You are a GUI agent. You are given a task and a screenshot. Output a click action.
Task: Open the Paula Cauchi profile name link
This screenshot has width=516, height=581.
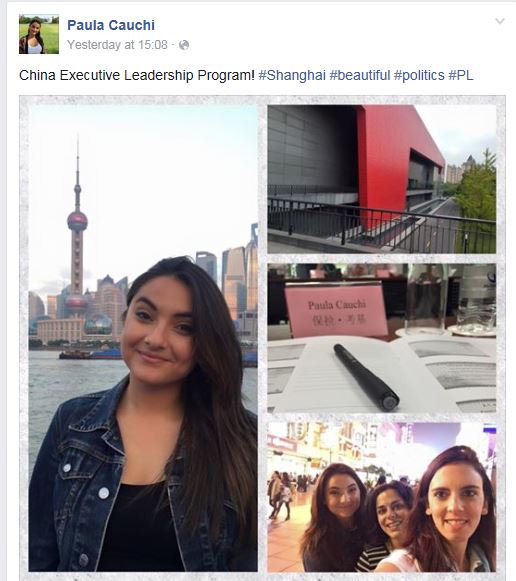coord(111,25)
